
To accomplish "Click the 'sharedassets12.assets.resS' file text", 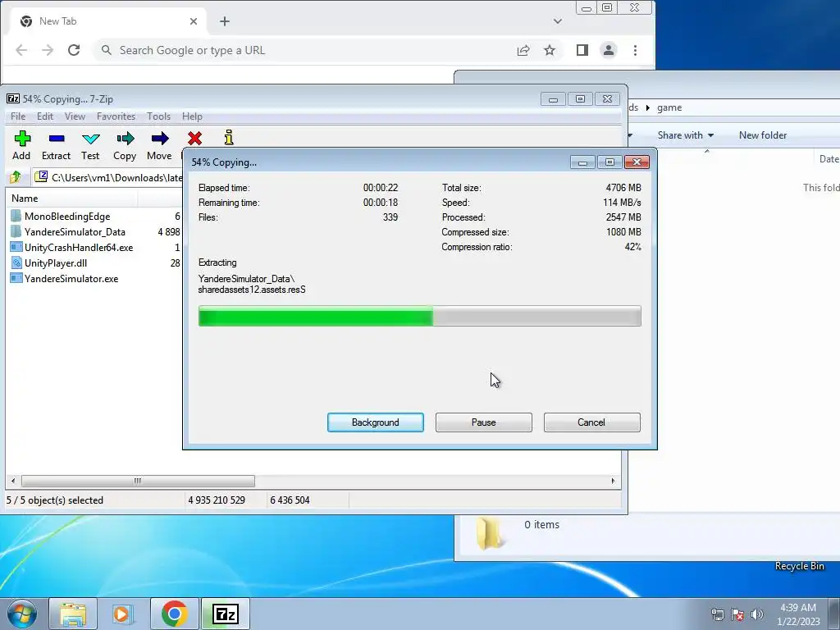I will (x=252, y=290).
